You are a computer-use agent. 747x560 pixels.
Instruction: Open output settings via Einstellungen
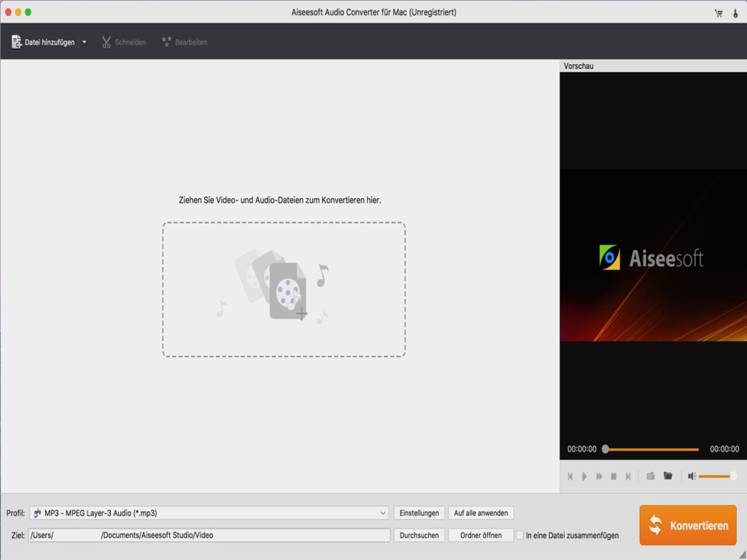[419, 513]
